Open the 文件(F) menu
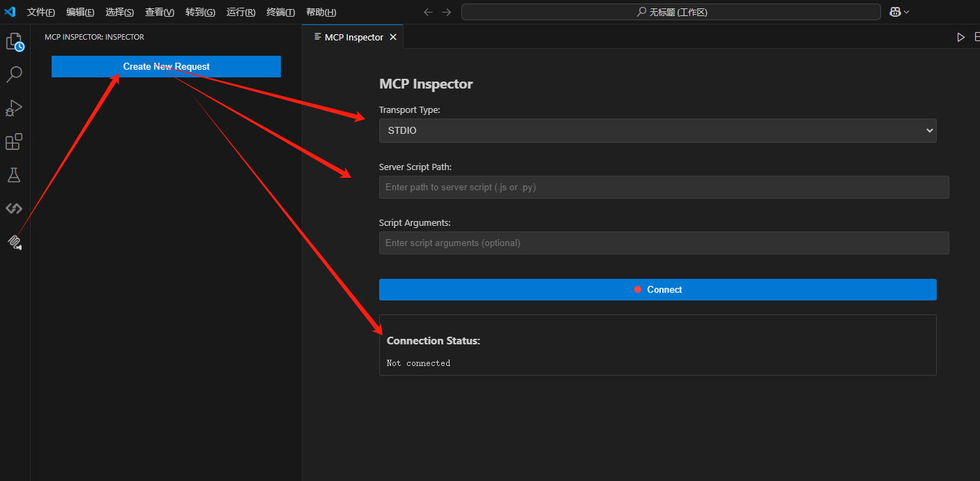The height and width of the screenshot is (481, 980). [x=41, y=12]
